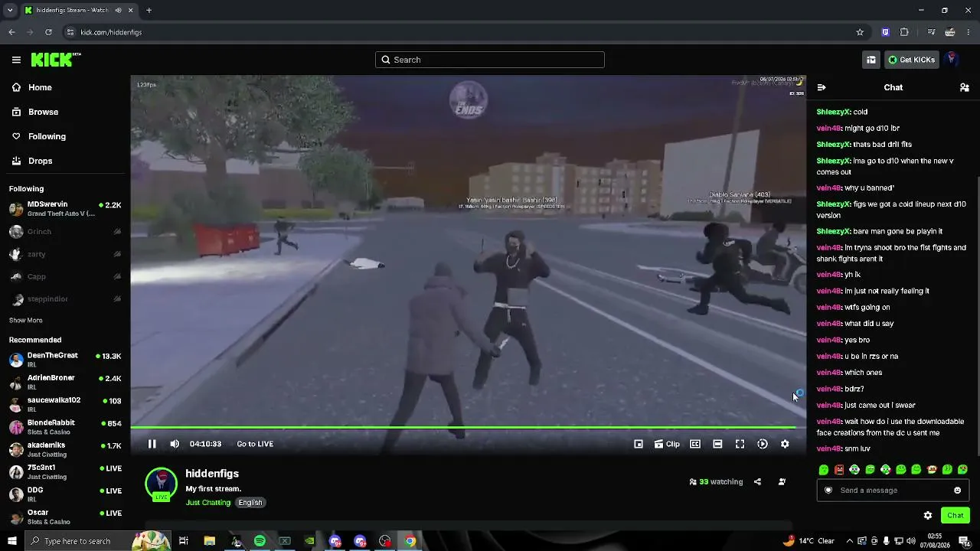The height and width of the screenshot is (551, 980).
Task: Expand followed channels with Show More
Action: (x=26, y=320)
